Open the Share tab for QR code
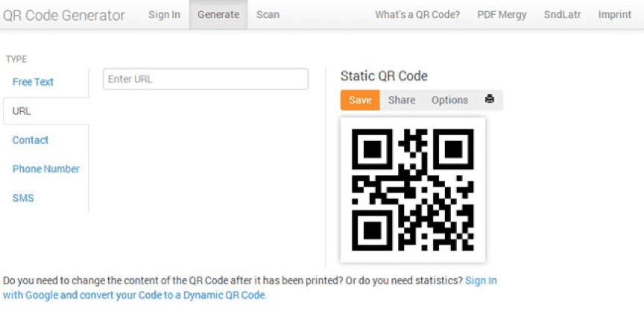 click(402, 100)
